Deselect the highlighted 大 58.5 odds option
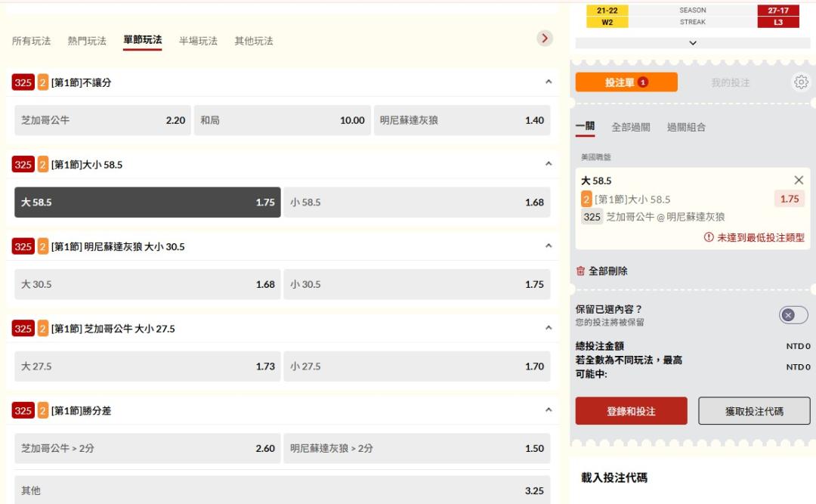The image size is (816, 504). pyautogui.click(x=147, y=203)
